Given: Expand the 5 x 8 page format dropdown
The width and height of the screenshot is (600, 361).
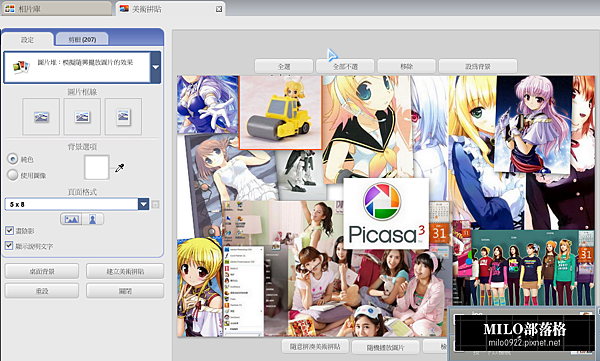Looking at the screenshot, I should tap(143, 204).
